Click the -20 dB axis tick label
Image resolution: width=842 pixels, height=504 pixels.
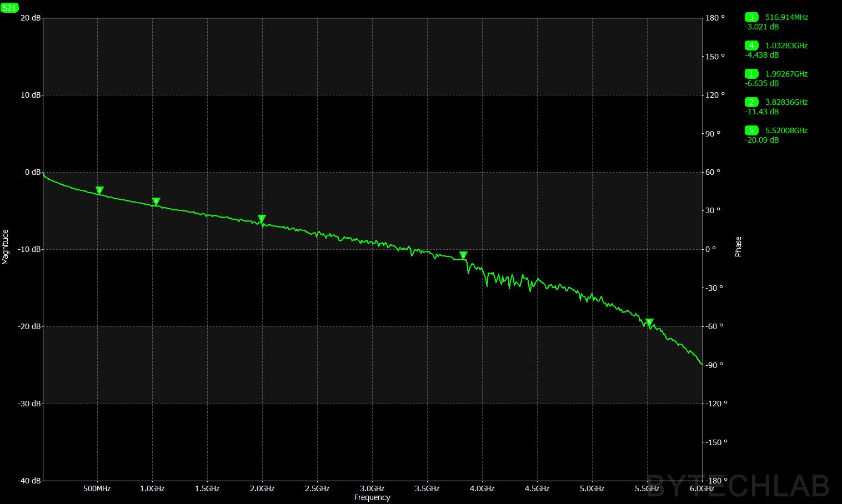coord(29,326)
